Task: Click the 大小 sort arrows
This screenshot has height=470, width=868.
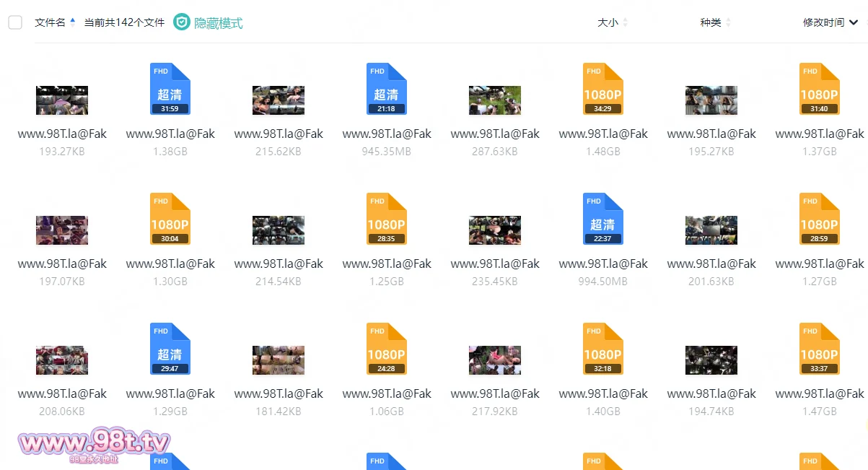Action: [625, 22]
